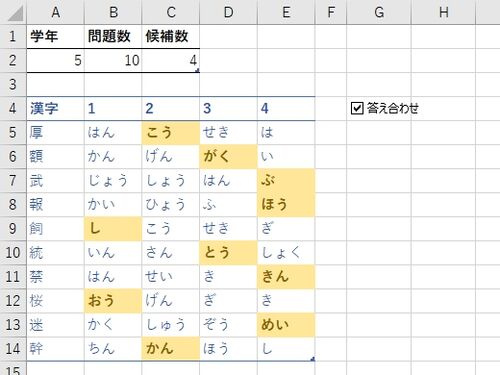
Task: Click cell with 問題数 value 10
Action: (113, 60)
